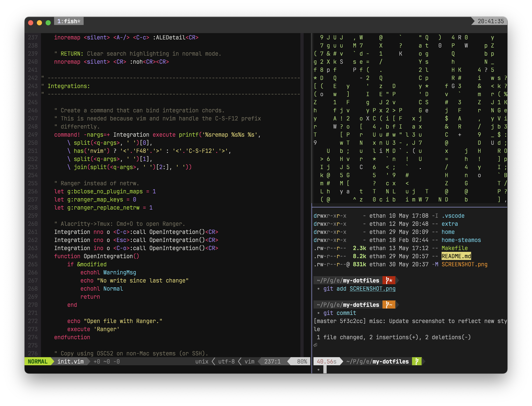Click line number 237 in the gutter
532x406 pixels.
tap(33, 37)
